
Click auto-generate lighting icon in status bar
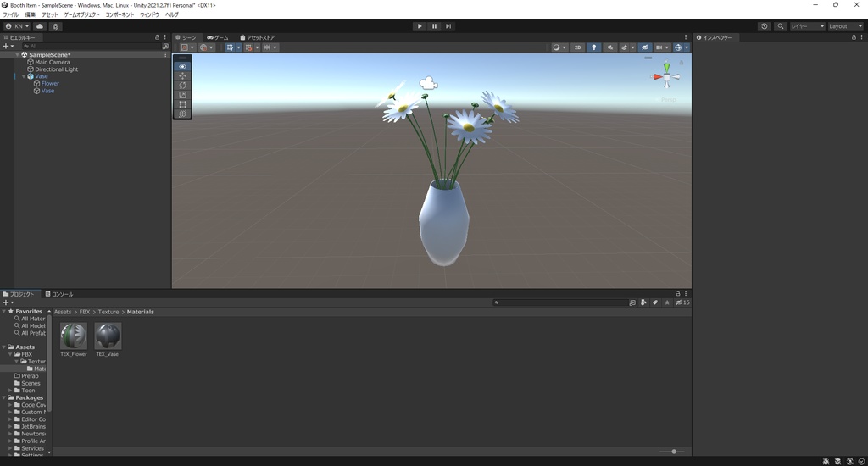849,462
